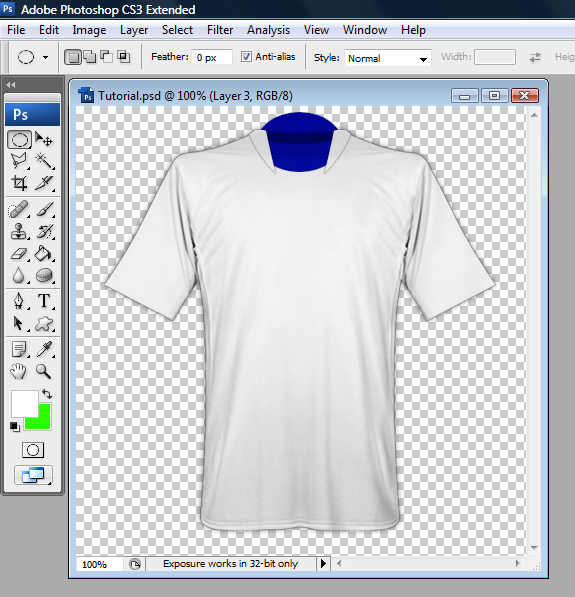Uncheck the Anti-alias checkbox

pos(246,57)
